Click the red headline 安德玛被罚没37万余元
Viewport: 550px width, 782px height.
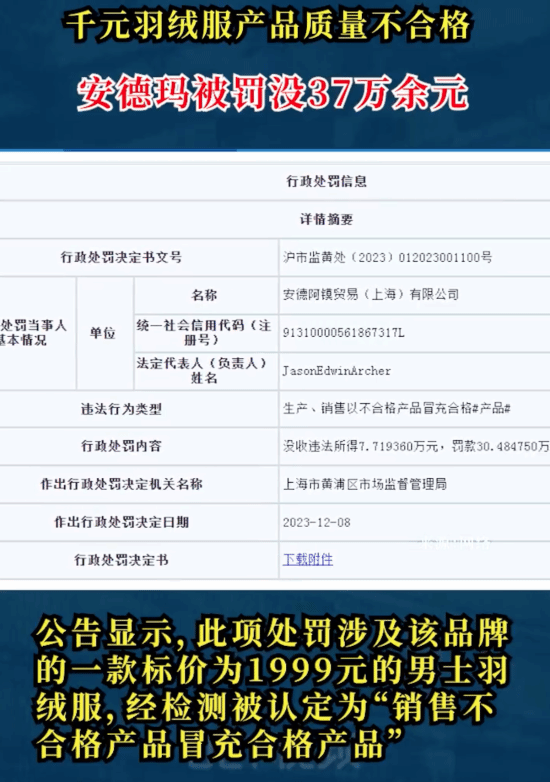tap(272, 93)
